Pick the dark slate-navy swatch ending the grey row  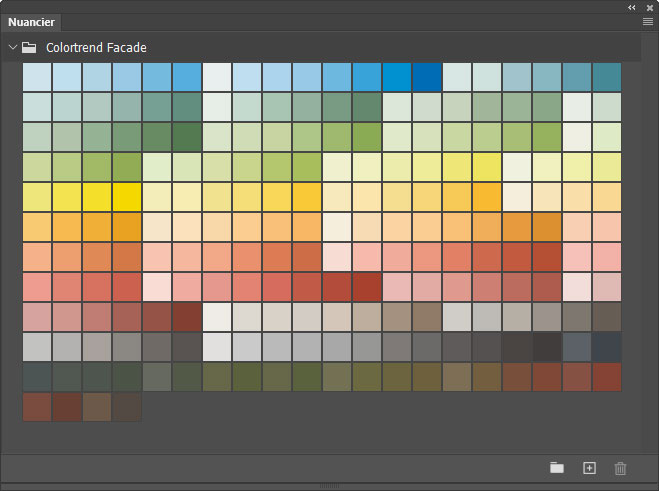click(607, 347)
